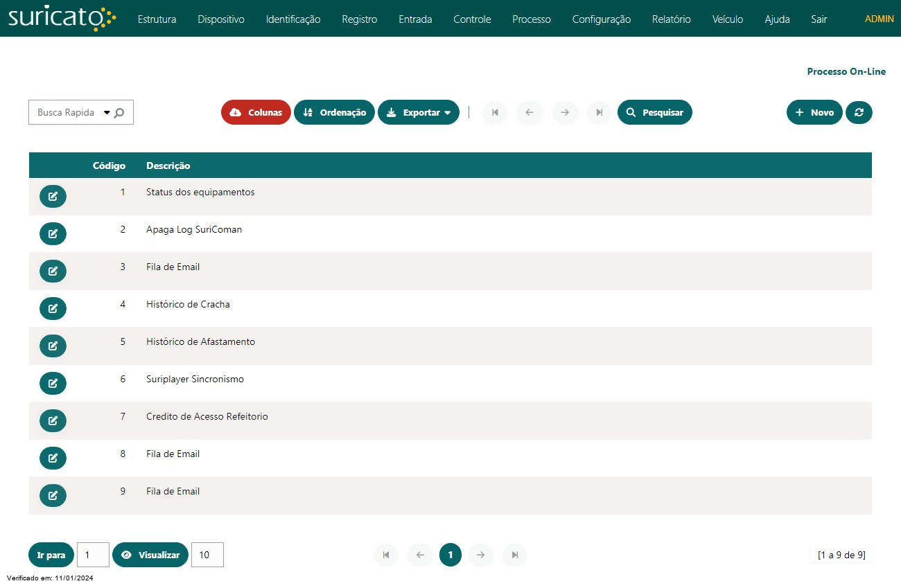Click the refresh icon button beside Novo
Screen dimensions: 901x588
859,112
